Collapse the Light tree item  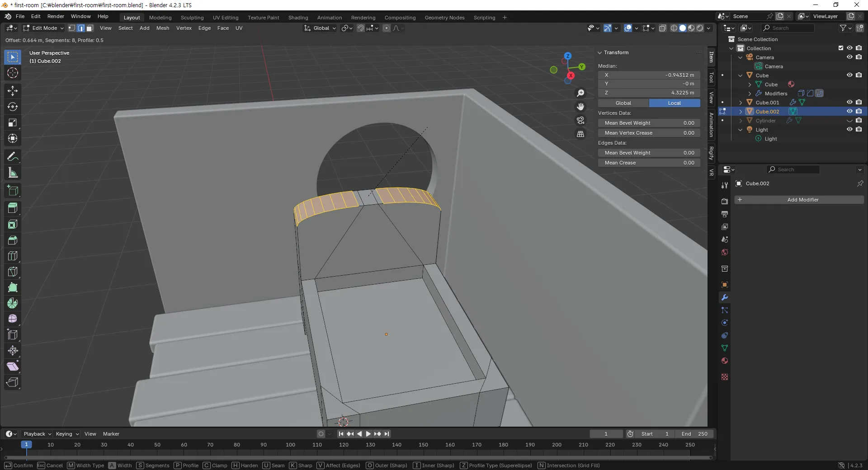click(x=741, y=130)
